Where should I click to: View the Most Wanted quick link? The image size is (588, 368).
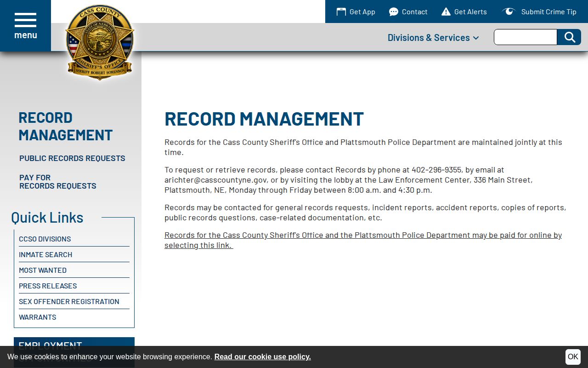point(43,270)
